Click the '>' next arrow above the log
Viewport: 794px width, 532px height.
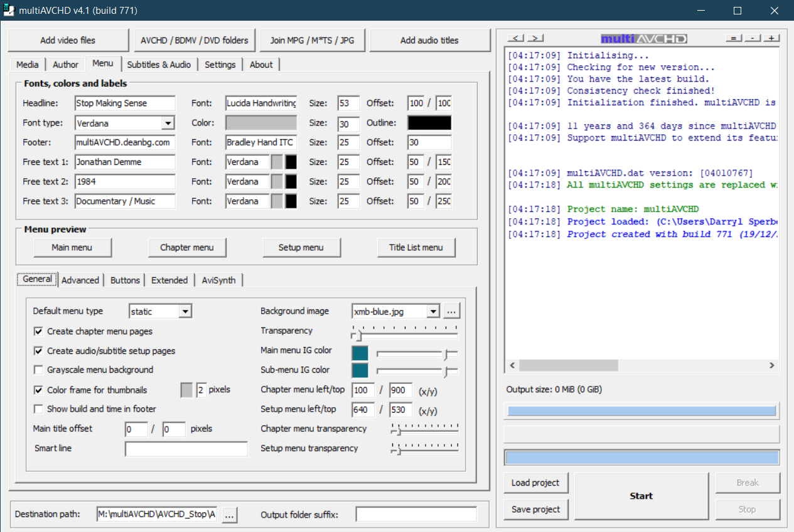pyautogui.click(x=535, y=38)
